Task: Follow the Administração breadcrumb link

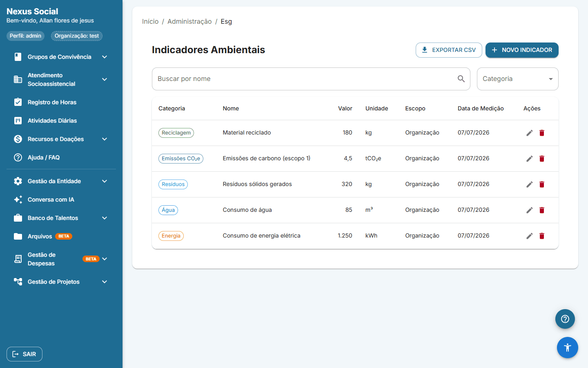Action: pyautogui.click(x=189, y=21)
